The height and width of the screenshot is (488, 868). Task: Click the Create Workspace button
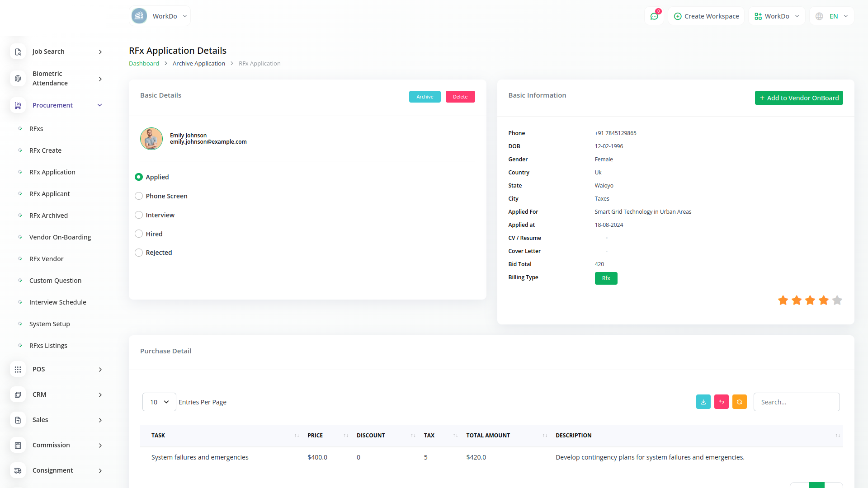[x=706, y=16]
